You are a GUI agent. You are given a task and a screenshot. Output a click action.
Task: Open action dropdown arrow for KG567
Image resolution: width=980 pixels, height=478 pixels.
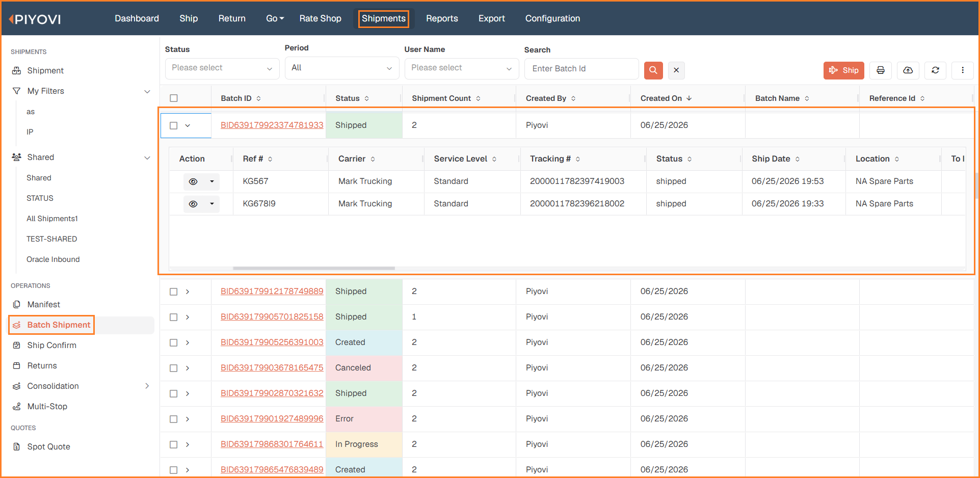click(212, 181)
